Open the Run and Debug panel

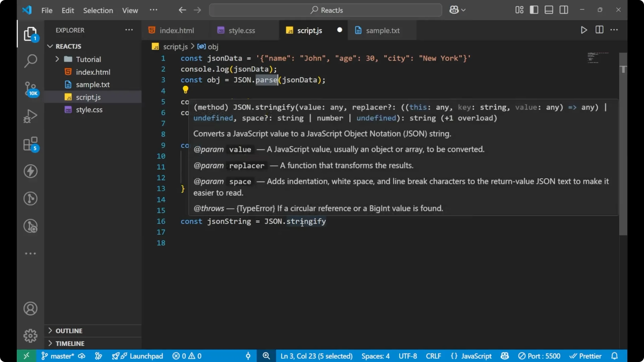coord(30,116)
